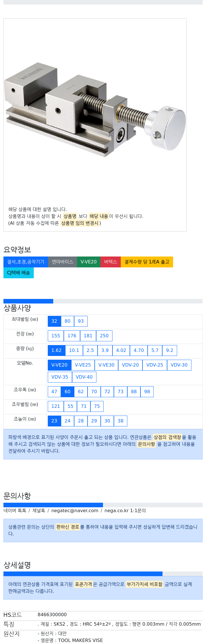Open nega.co.kr 1:1문의 link
206x644 pixels.
tap(125, 510)
